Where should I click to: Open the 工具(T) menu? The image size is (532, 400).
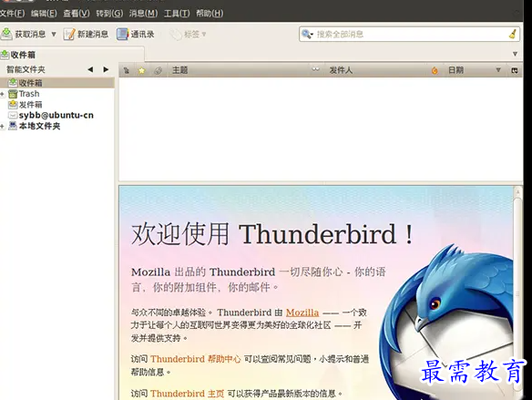click(177, 14)
